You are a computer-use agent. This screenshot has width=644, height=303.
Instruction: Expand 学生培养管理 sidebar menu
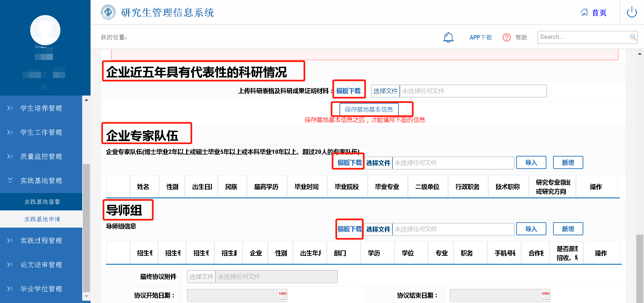pyautogui.click(x=41, y=108)
